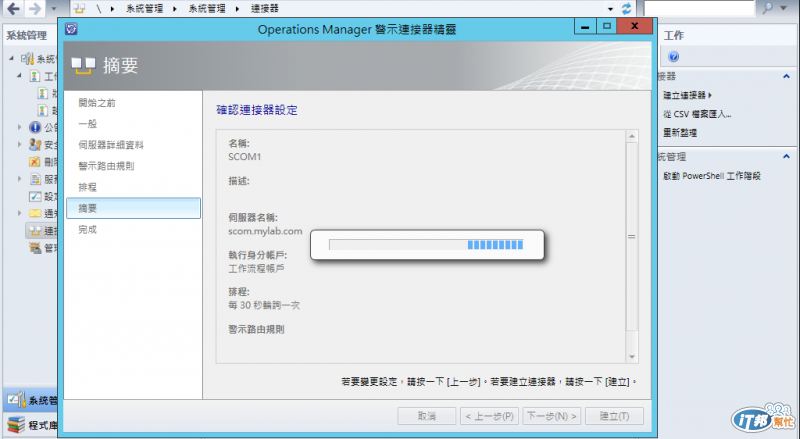This screenshot has height=439, width=800.
Task: Click the progress bar indicator
Action: [427, 245]
